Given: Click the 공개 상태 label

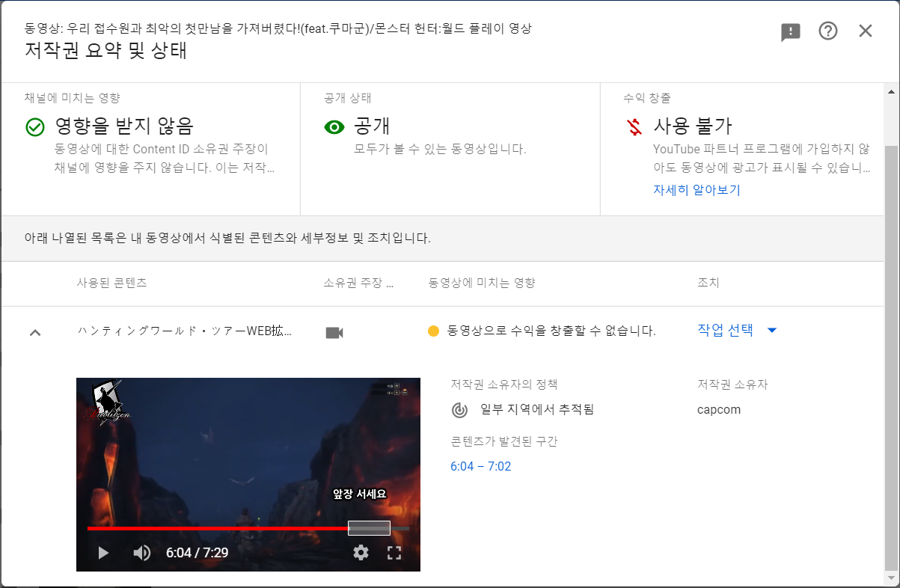Looking at the screenshot, I should click(x=348, y=98).
